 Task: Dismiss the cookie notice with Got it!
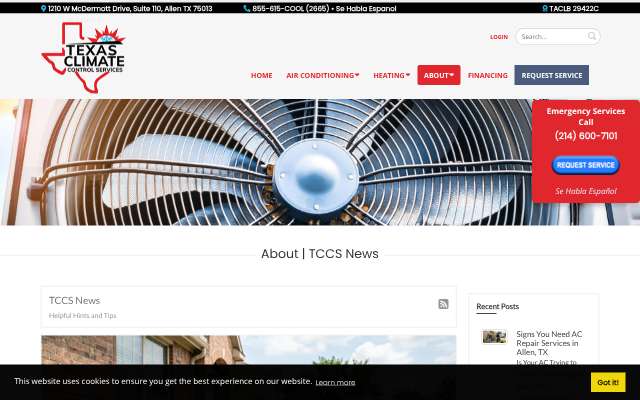coord(608,382)
